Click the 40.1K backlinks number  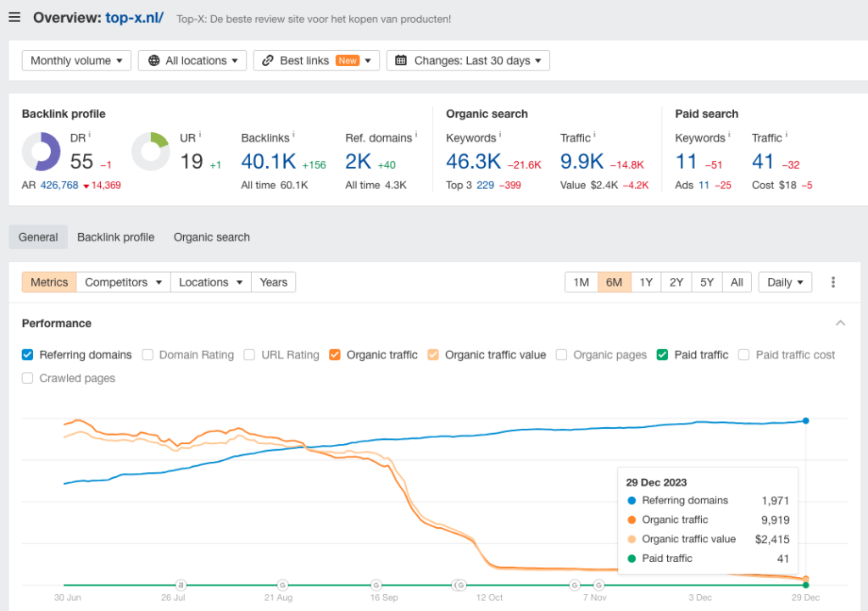pyautogui.click(x=269, y=161)
